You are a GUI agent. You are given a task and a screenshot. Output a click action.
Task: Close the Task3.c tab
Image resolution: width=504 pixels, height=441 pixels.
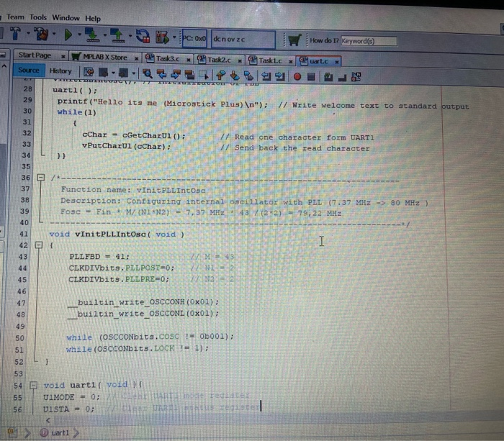(x=189, y=60)
